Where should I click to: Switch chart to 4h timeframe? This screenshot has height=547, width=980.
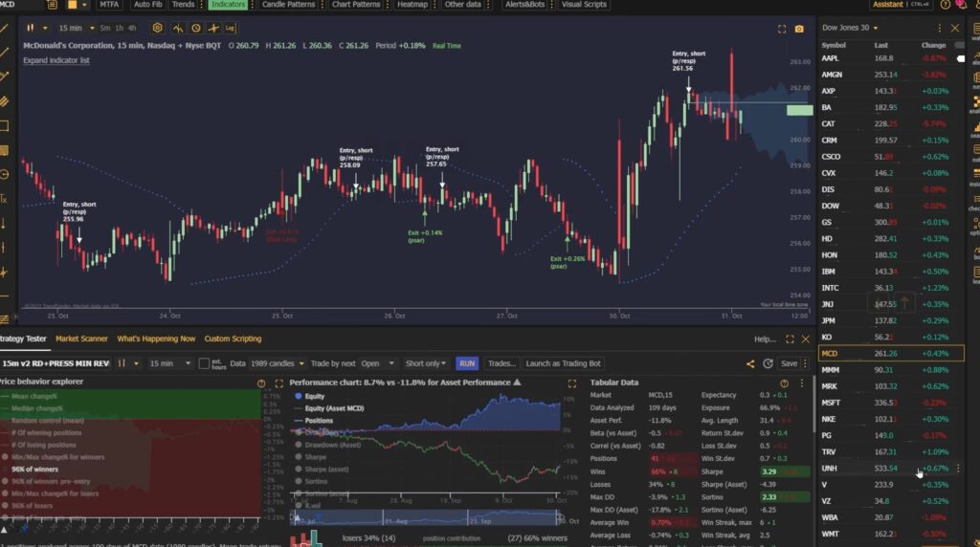coord(132,28)
